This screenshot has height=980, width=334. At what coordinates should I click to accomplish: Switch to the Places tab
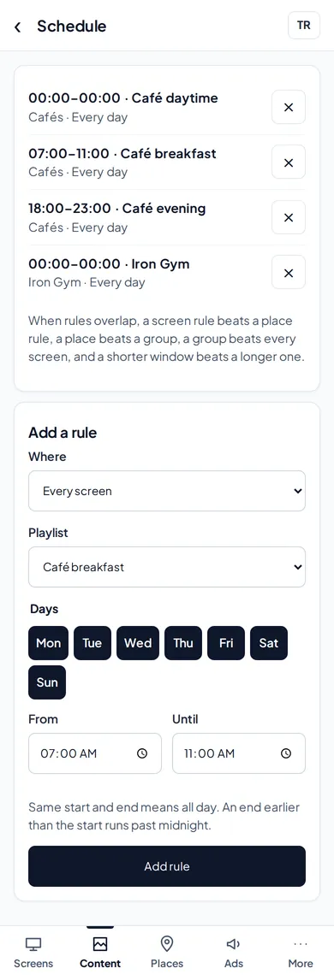167,953
